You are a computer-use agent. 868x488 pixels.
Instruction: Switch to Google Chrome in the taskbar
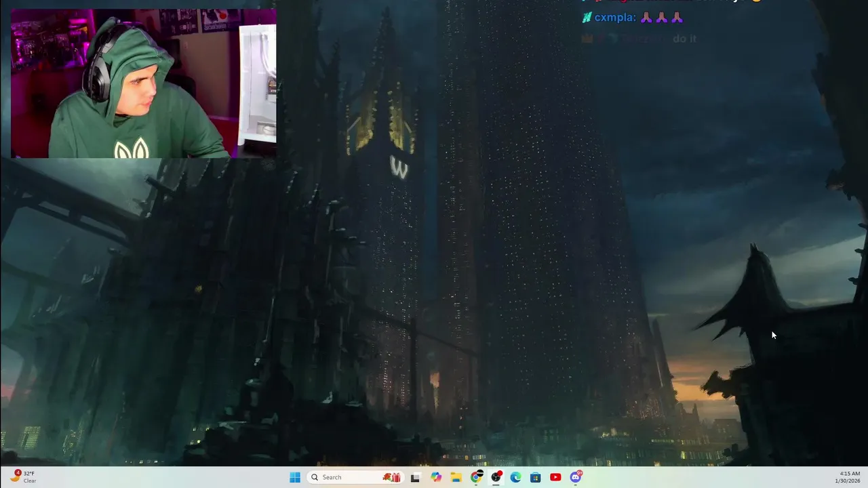476,477
